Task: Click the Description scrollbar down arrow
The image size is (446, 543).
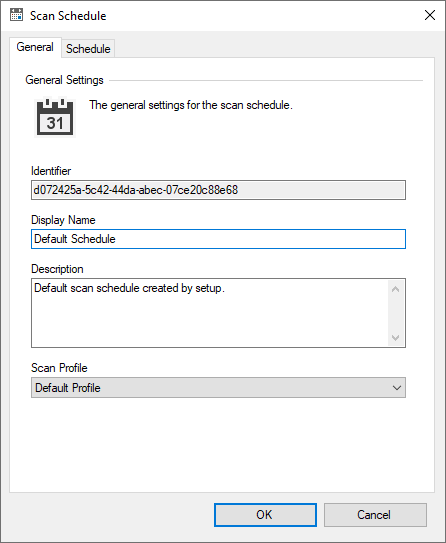Action: point(395,337)
